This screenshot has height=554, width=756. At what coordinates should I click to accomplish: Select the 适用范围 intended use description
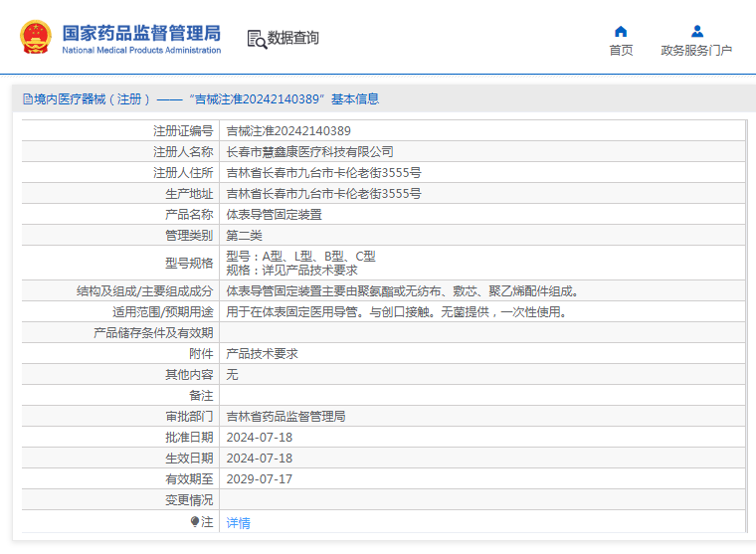(x=397, y=312)
